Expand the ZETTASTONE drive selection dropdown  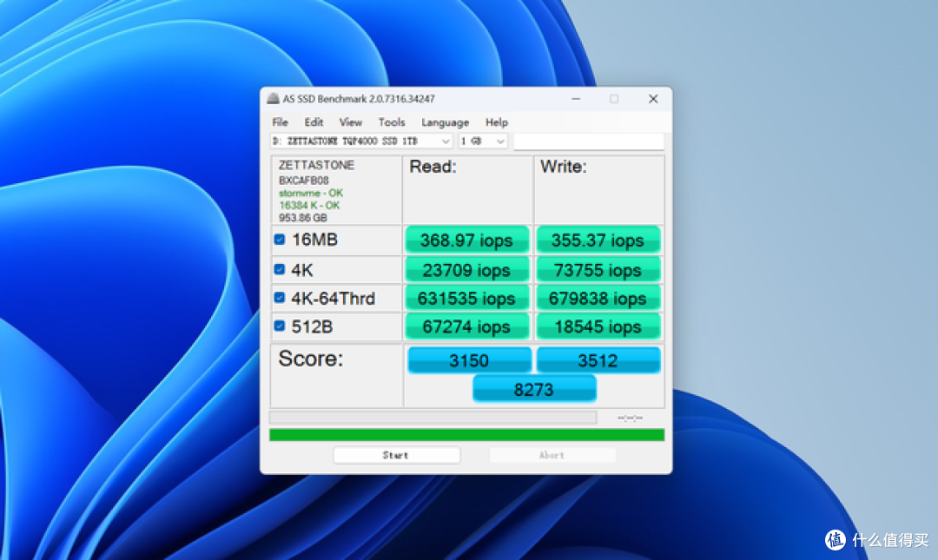(445, 142)
